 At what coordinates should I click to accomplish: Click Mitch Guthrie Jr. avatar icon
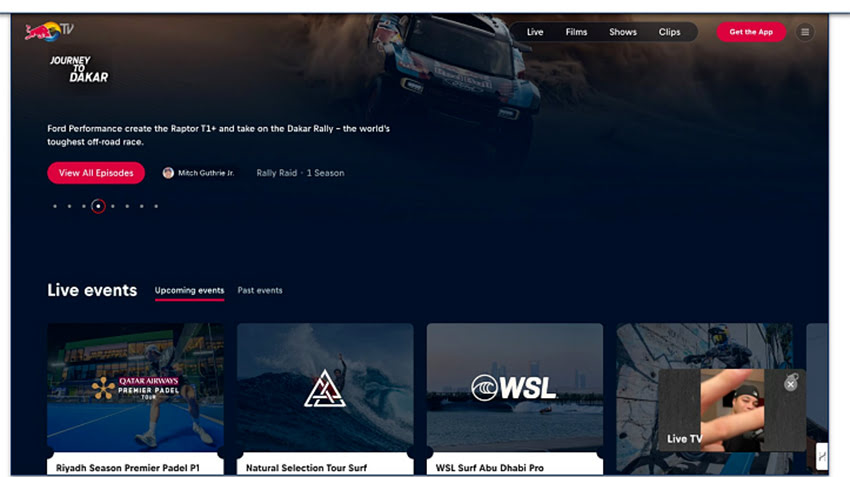(x=168, y=173)
